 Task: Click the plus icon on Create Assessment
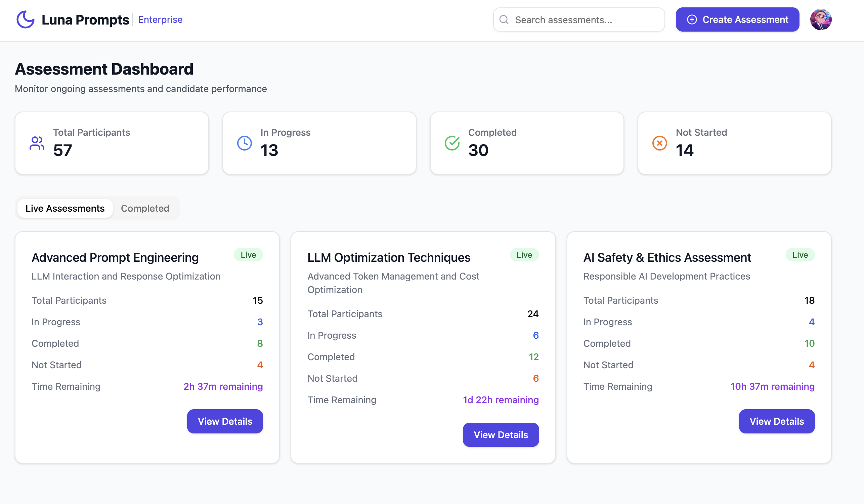click(692, 19)
